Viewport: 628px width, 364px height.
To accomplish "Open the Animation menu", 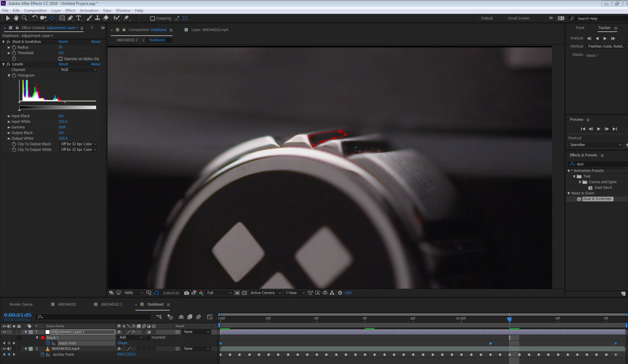I will [89, 10].
